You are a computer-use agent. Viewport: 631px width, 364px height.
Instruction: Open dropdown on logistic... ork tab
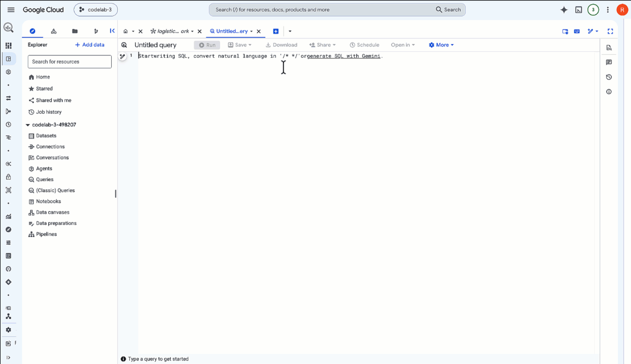[192, 31]
